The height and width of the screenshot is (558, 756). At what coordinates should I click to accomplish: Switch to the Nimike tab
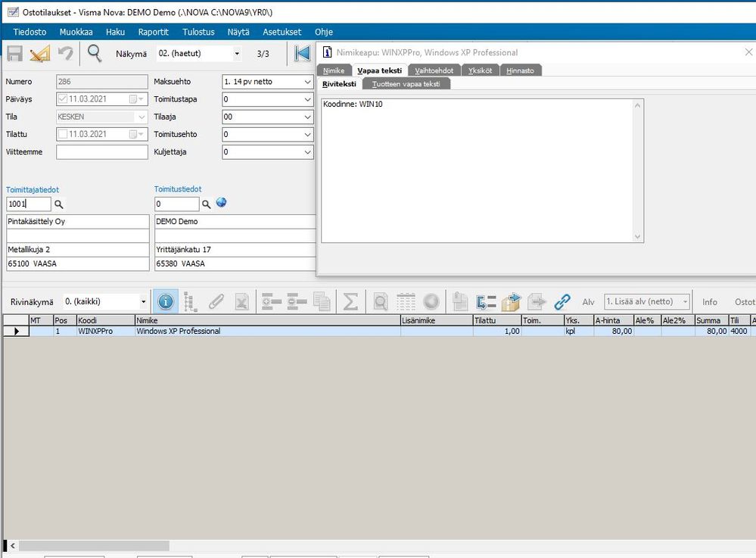pyautogui.click(x=334, y=70)
